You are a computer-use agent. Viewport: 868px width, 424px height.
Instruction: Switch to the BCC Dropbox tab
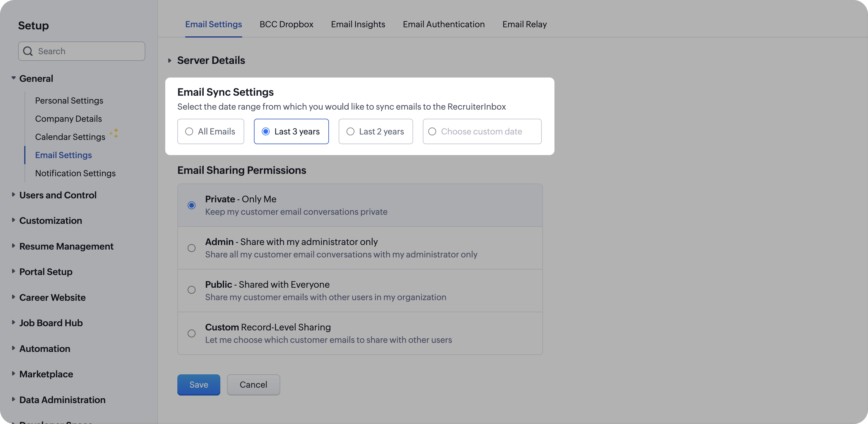(x=286, y=24)
